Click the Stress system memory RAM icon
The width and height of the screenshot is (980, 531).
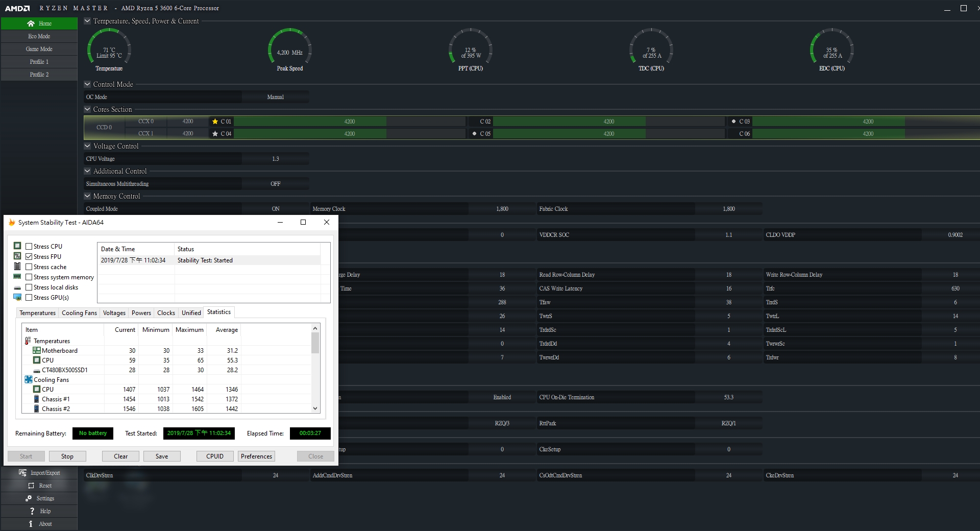coord(17,277)
